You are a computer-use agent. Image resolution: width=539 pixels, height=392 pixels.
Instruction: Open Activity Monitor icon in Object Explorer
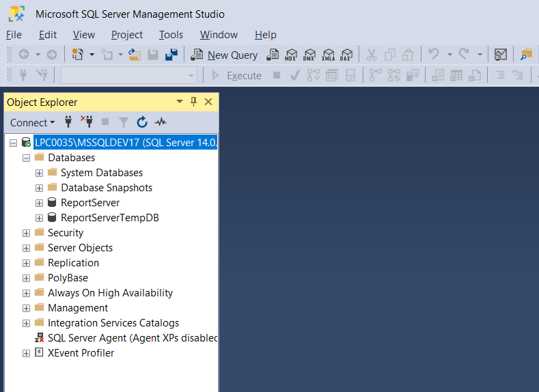161,122
